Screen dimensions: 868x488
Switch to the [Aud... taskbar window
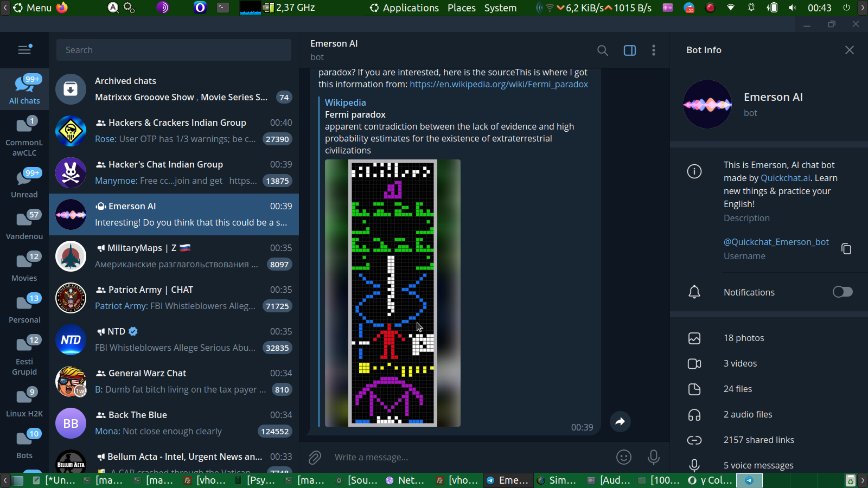[x=609, y=480]
